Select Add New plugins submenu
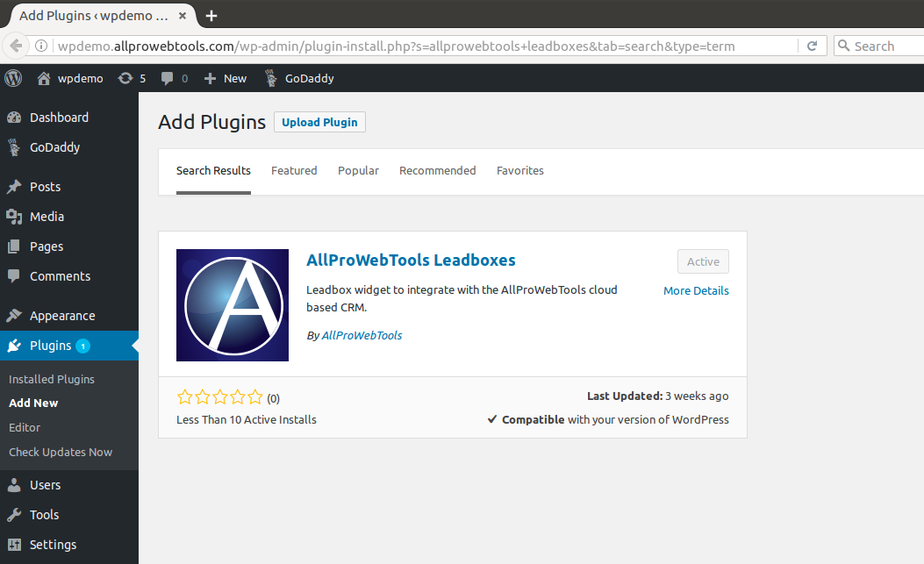 33,403
